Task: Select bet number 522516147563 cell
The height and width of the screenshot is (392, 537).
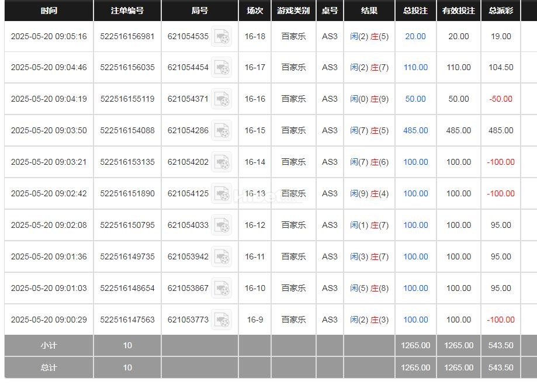Action: 127,320
